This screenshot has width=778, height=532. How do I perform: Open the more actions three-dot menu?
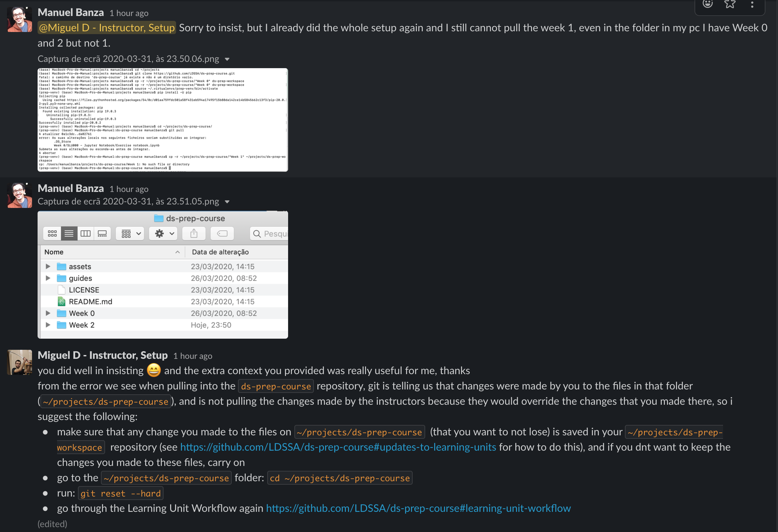(752, 4)
